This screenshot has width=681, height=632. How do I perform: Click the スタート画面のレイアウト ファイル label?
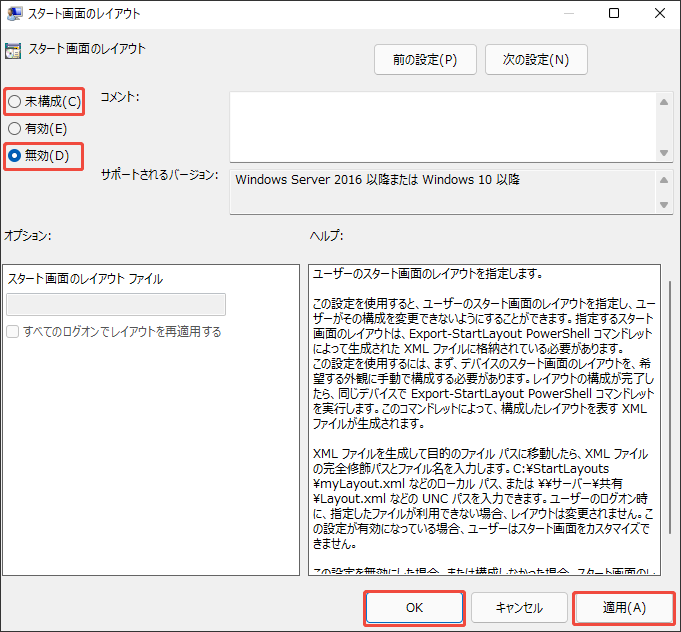coord(85,279)
